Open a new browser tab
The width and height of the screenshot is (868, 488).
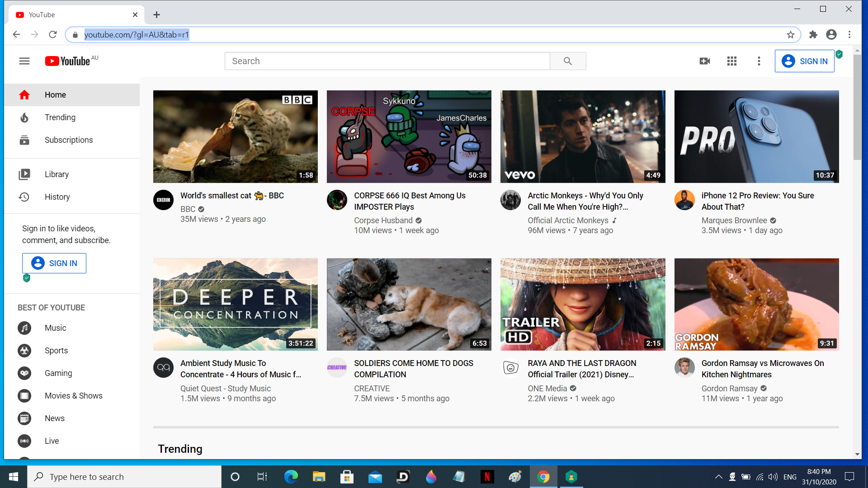(156, 15)
